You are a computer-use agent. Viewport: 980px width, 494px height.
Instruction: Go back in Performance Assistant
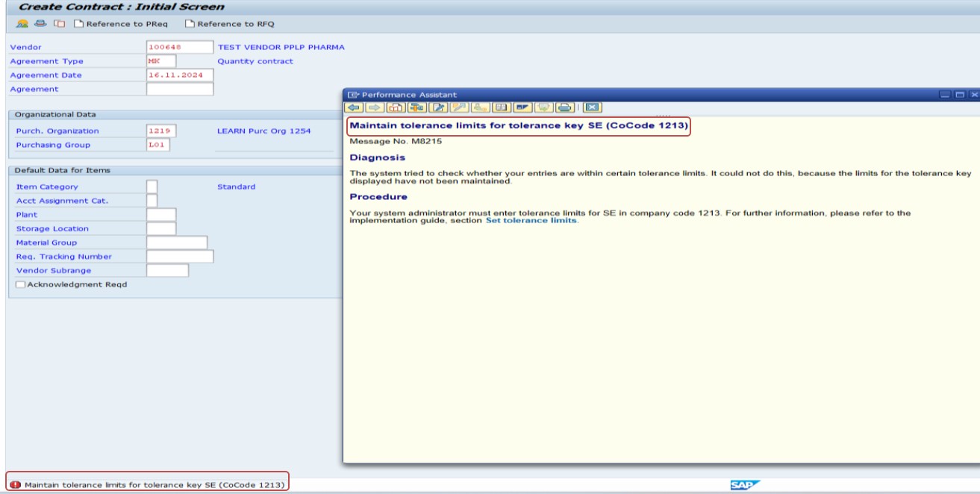point(355,108)
